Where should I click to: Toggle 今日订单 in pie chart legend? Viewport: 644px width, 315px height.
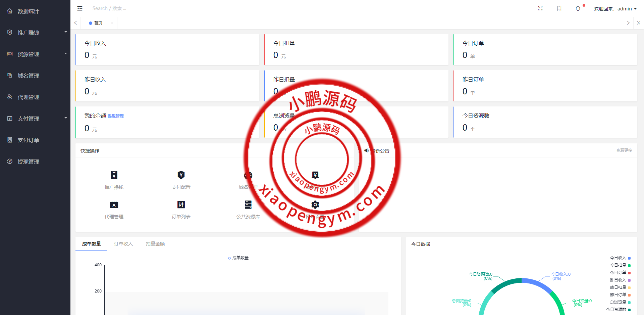click(620, 273)
